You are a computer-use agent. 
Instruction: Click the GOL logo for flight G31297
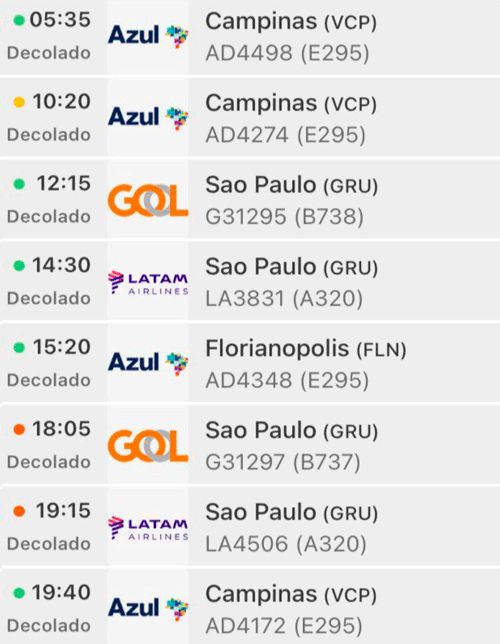[148, 446]
